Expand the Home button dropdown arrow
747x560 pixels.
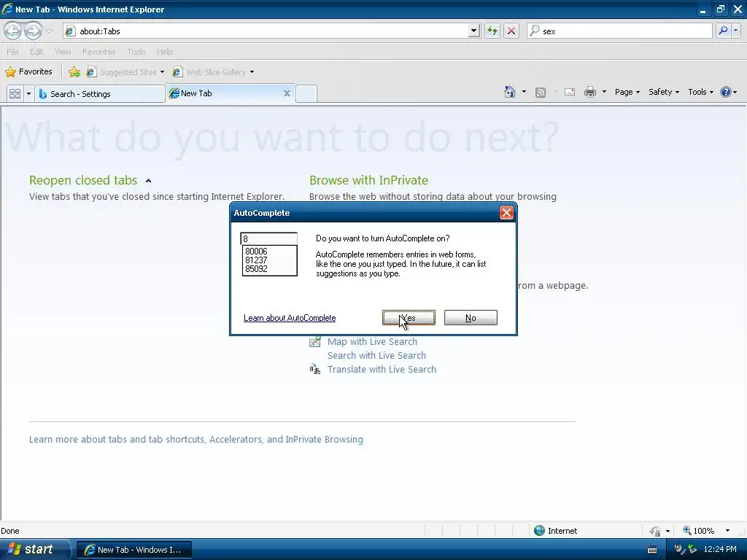524,92
